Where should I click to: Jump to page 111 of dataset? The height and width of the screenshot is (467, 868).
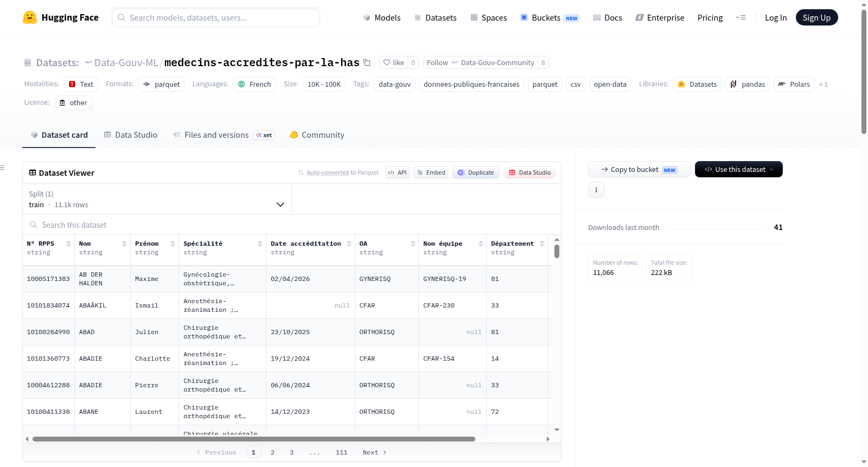tap(341, 452)
